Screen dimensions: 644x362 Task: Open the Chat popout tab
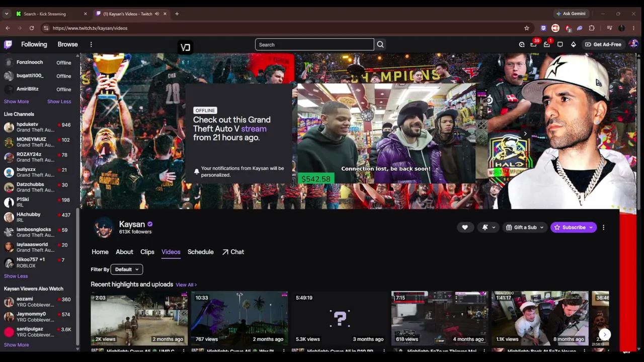pyautogui.click(x=233, y=252)
